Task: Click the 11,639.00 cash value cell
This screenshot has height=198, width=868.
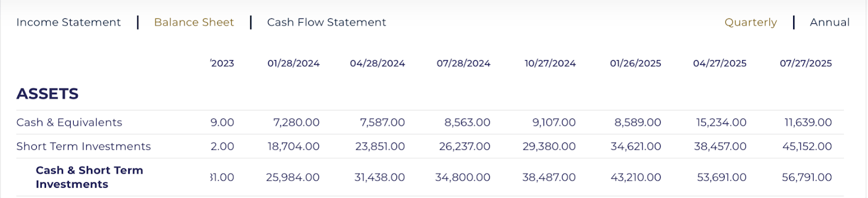Action: (x=808, y=123)
